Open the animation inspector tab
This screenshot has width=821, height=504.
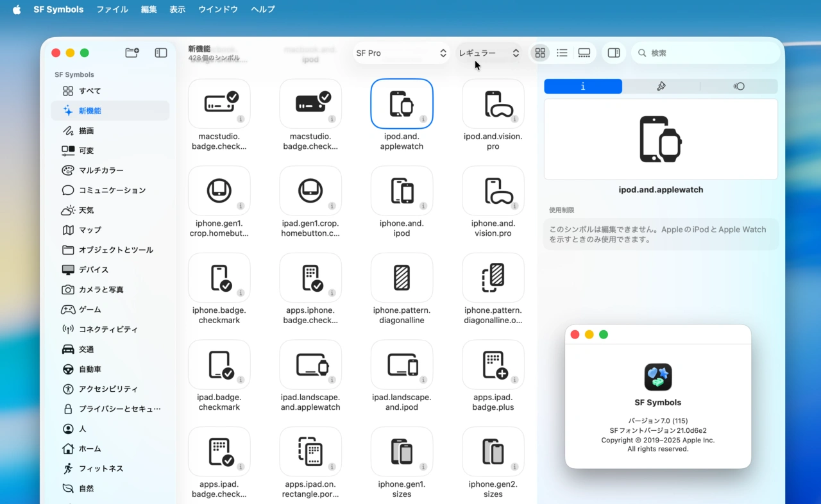(x=739, y=87)
